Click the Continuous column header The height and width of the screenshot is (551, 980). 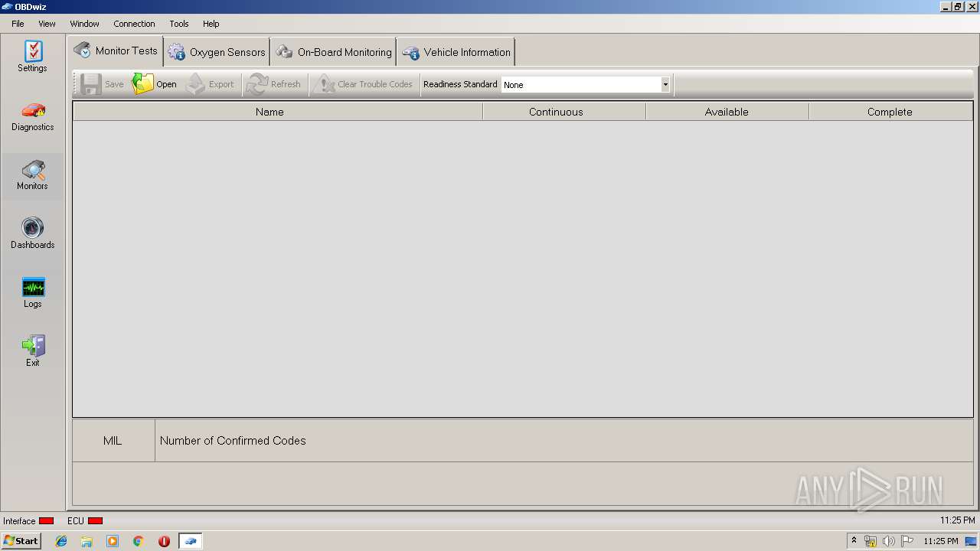(x=564, y=112)
